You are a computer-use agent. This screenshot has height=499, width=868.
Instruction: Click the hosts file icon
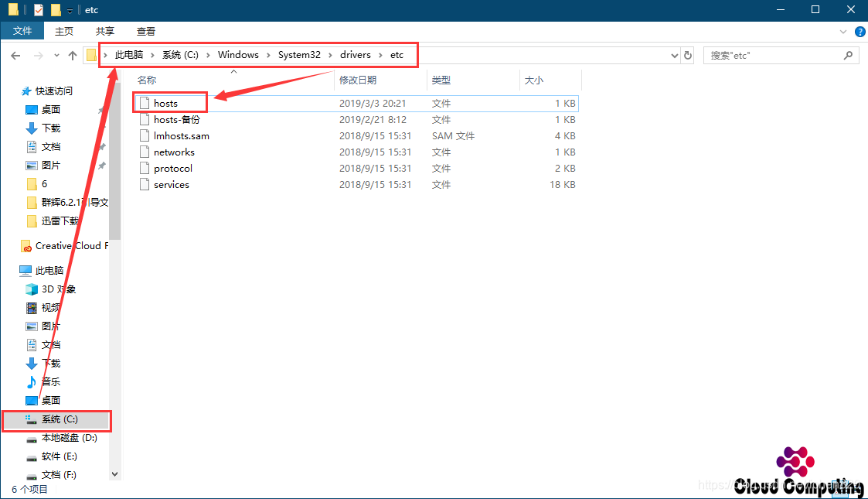[x=145, y=103]
